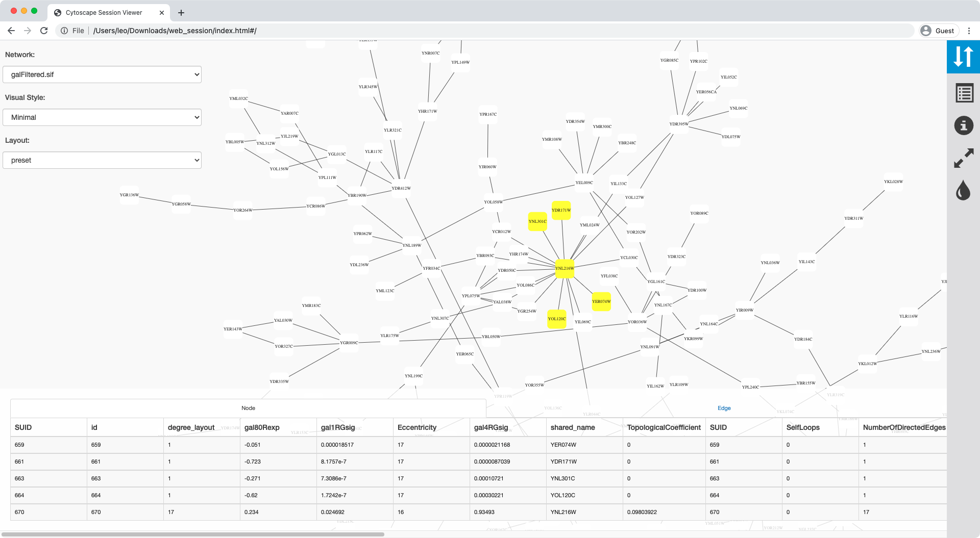Screen dimensions: 980x538
Task: Open the Guest profile button
Action: [938, 31]
